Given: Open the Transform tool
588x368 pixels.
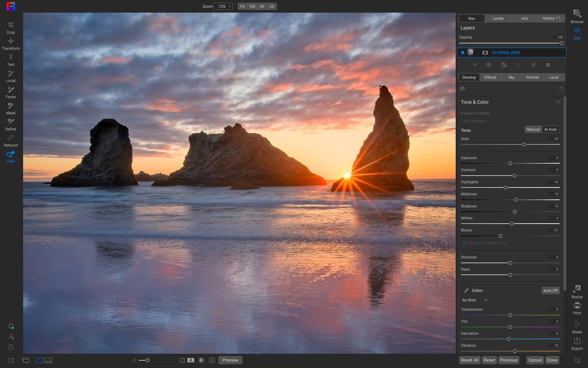Looking at the screenshot, I should 10,44.
